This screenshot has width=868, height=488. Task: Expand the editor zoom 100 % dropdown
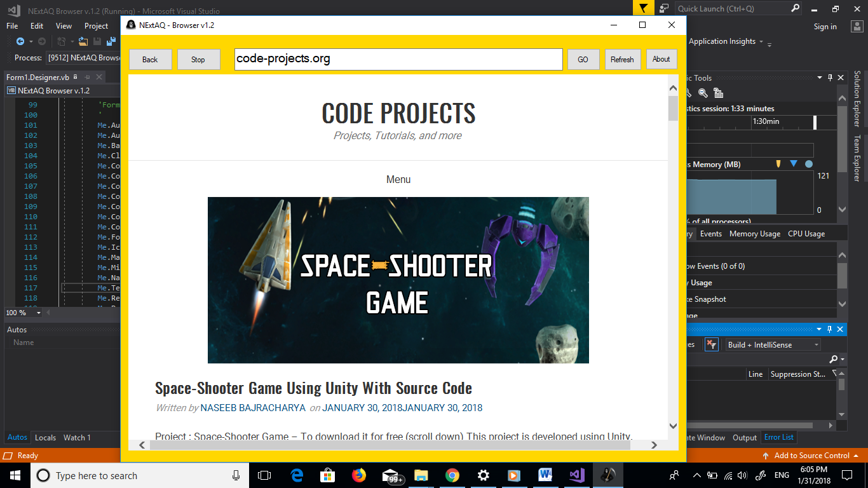click(39, 313)
